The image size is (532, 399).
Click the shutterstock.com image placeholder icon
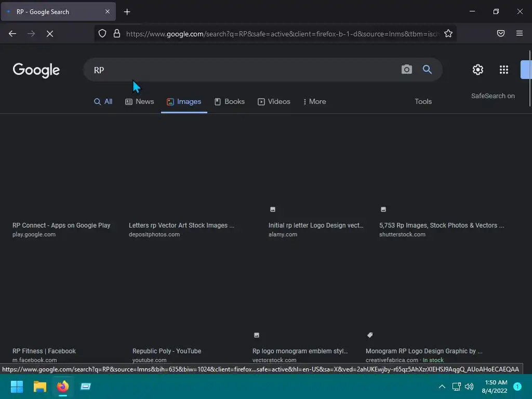click(383, 209)
